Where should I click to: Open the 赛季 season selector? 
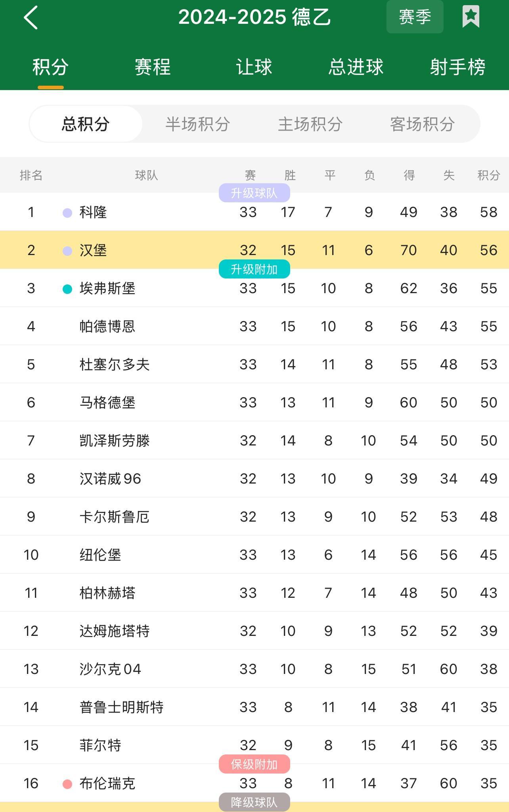click(415, 16)
